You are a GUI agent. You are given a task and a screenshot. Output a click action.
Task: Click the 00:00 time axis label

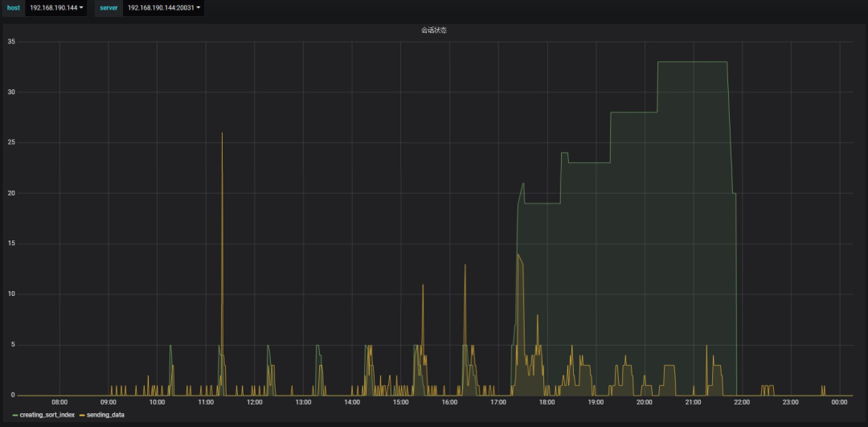click(839, 402)
